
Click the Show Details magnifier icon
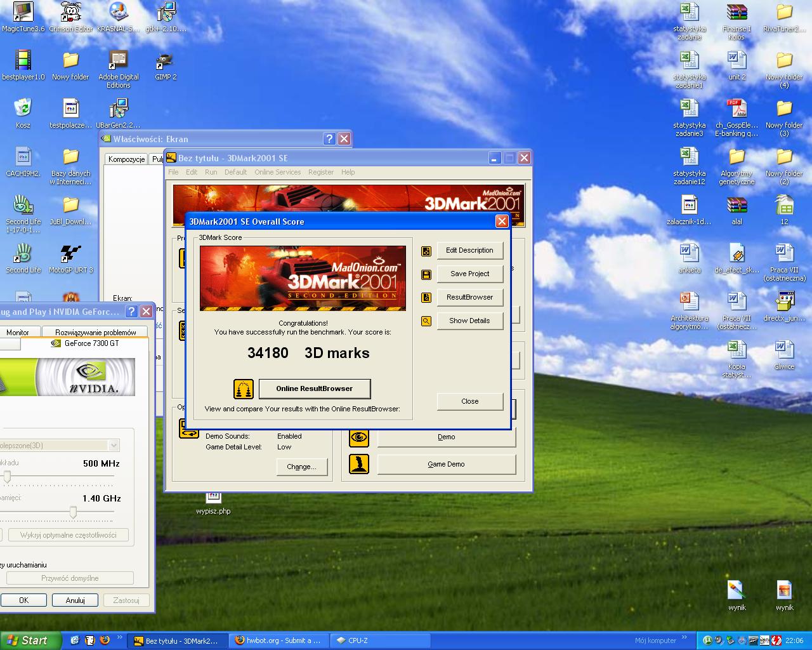(x=426, y=321)
